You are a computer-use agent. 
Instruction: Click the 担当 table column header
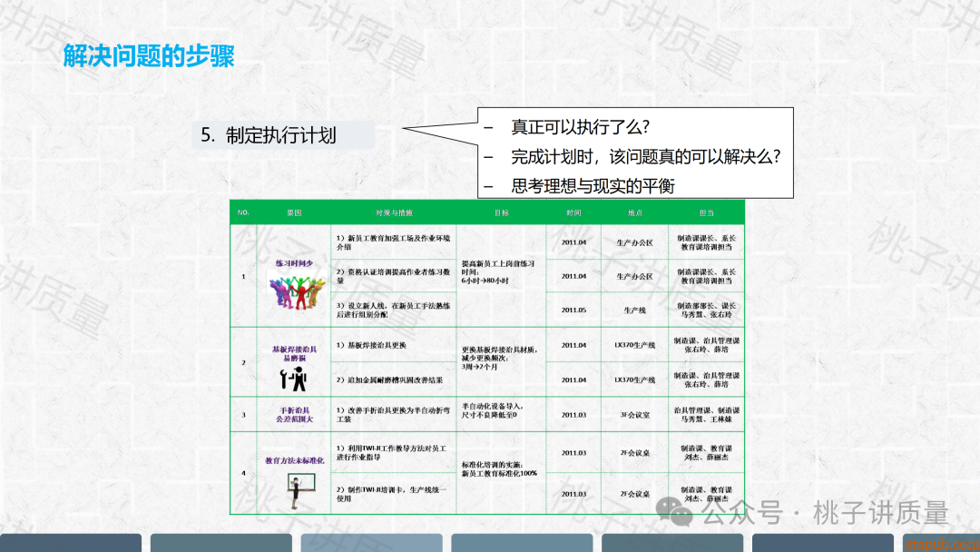(x=706, y=212)
